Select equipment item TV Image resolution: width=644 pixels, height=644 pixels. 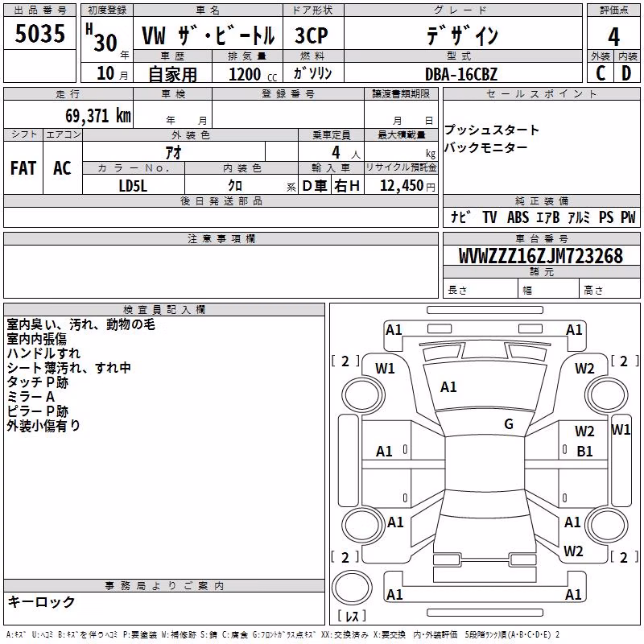click(489, 217)
